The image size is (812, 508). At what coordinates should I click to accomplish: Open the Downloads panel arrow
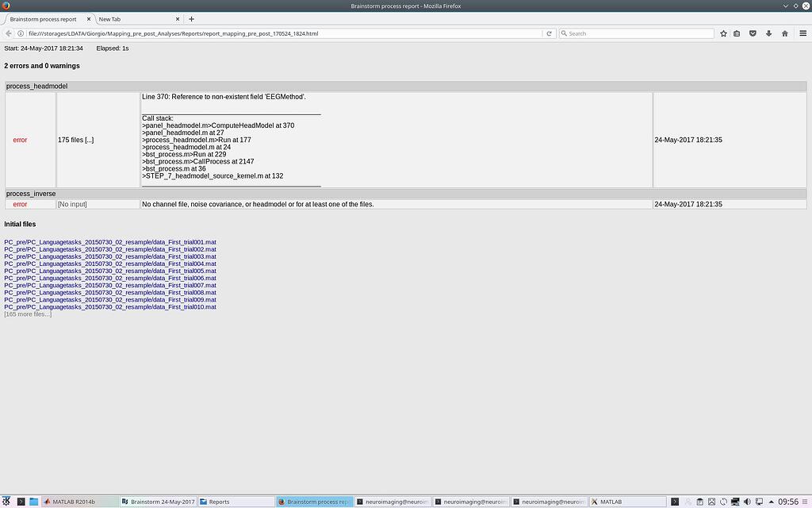click(x=767, y=33)
